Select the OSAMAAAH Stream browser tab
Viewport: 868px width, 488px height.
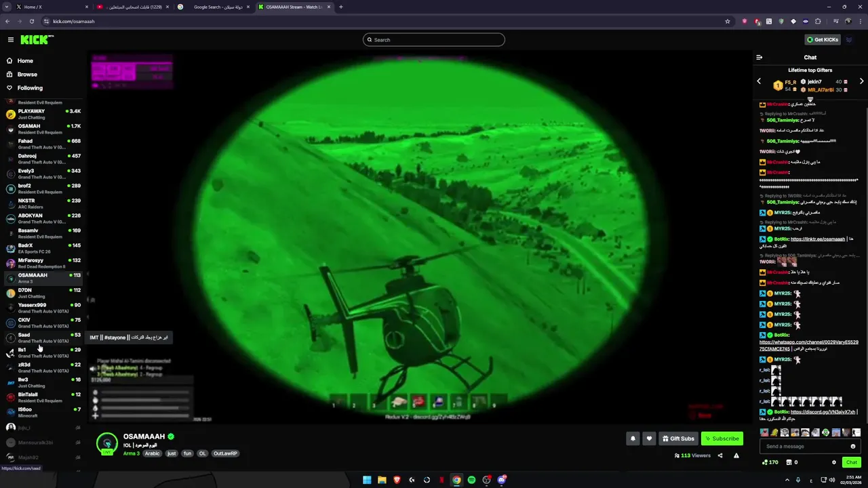(294, 7)
